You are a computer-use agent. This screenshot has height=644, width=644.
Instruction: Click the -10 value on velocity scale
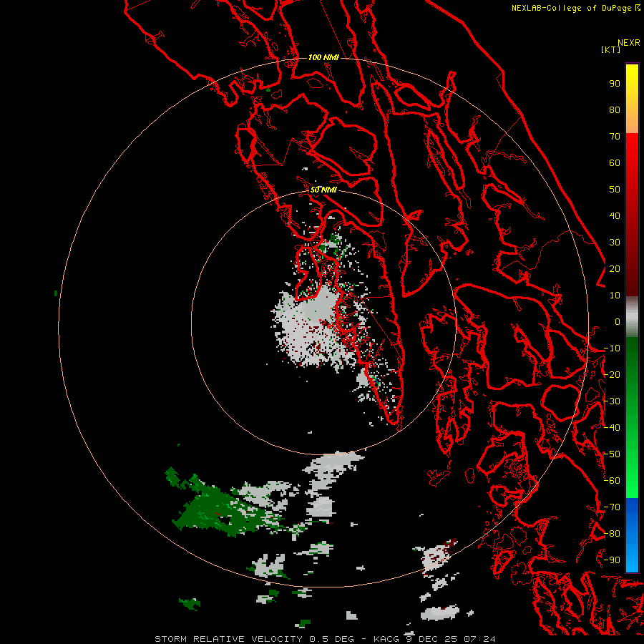click(612, 348)
